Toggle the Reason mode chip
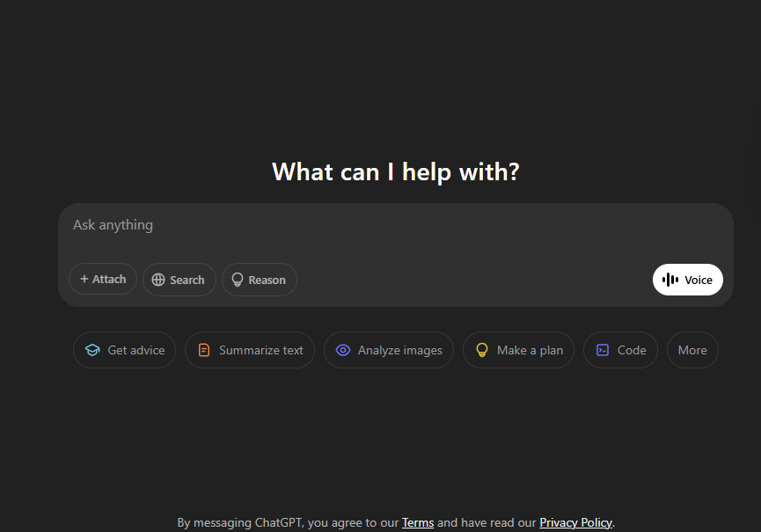The width and height of the screenshot is (761, 532). coord(260,280)
